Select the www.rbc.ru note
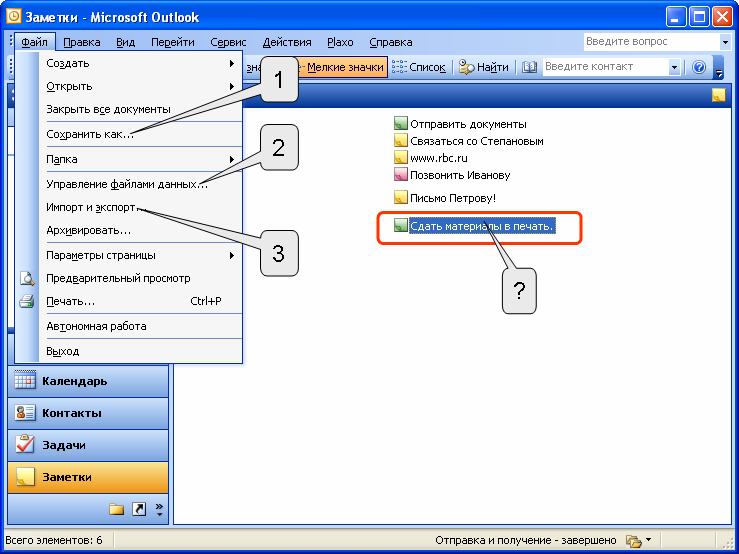Image resolution: width=739 pixels, height=554 pixels. pyautogui.click(x=439, y=158)
